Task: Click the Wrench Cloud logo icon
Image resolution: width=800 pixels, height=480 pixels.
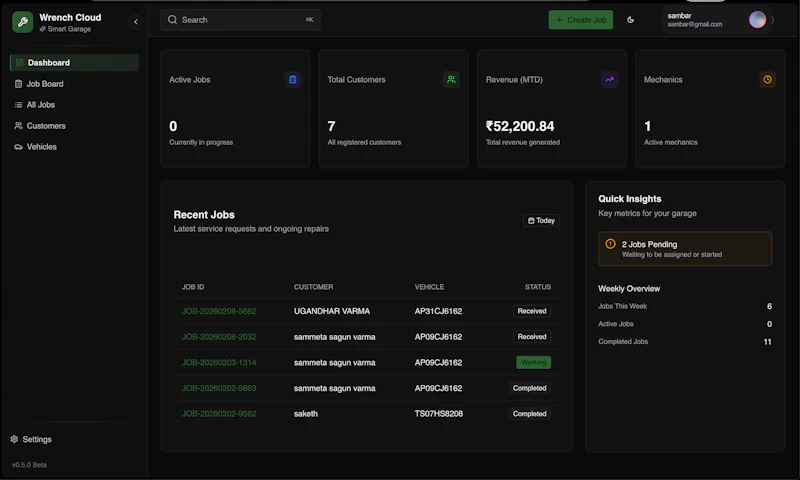Action: coord(22,22)
